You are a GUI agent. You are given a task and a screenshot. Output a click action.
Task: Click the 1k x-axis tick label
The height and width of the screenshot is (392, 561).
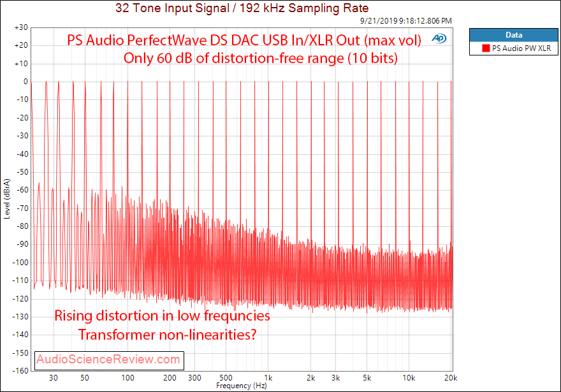click(268, 378)
